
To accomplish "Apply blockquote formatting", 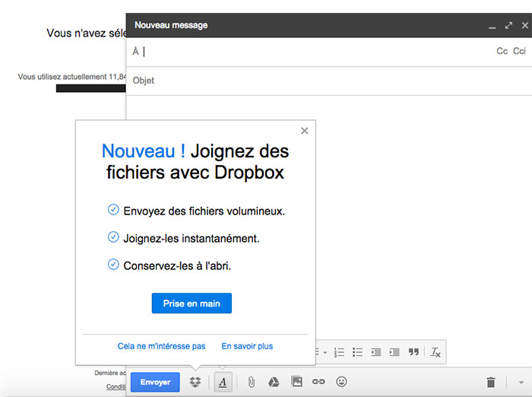I will [x=413, y=352].
